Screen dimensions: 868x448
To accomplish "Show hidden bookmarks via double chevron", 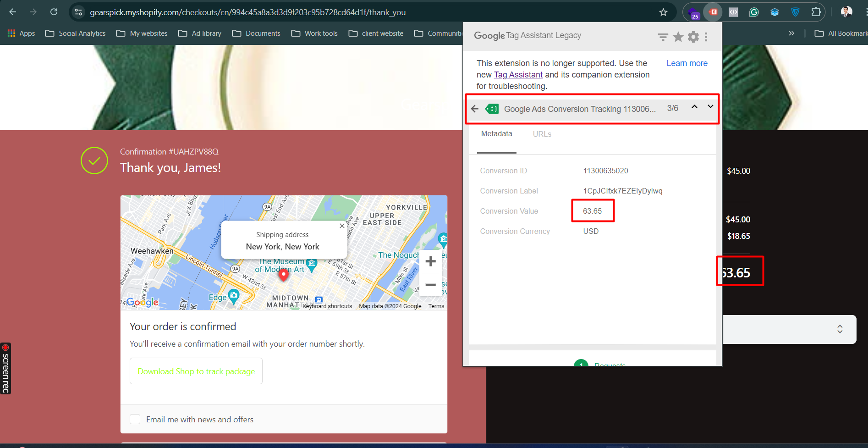I will pos(791,33).
